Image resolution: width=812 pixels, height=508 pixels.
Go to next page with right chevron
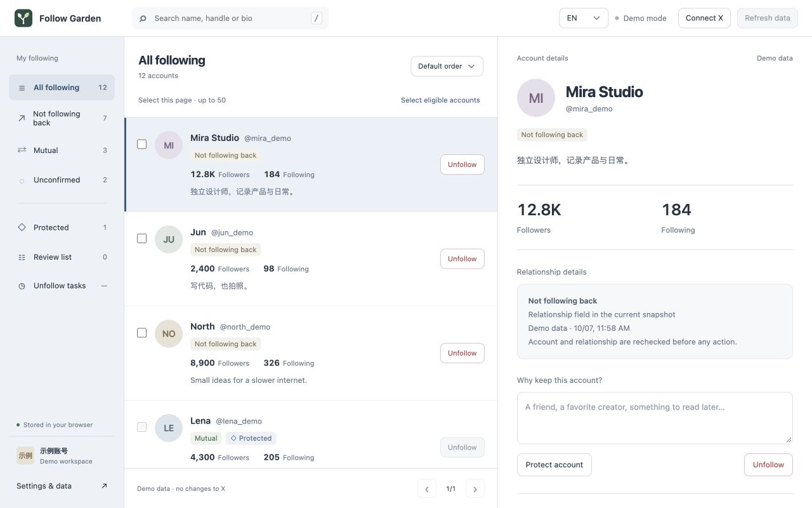coord(475,488)
